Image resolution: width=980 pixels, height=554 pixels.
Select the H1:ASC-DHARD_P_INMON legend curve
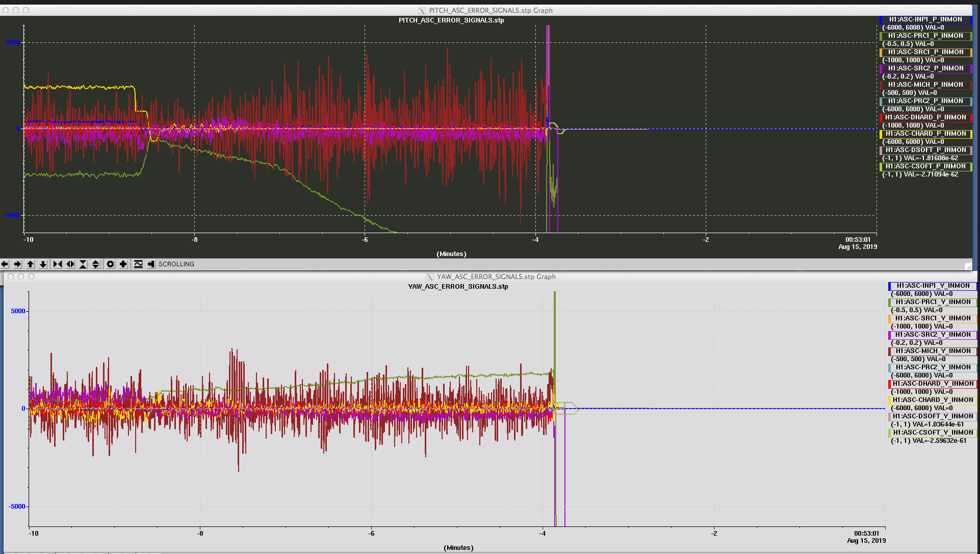pyautogui.click(x=926, y=117)
